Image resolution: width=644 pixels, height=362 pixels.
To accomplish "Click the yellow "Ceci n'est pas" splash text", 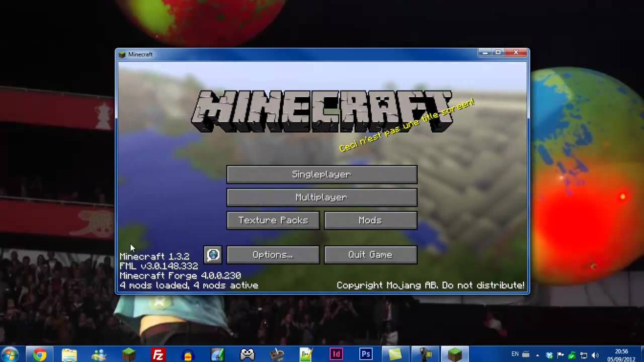I will click(x=406, y=126).
